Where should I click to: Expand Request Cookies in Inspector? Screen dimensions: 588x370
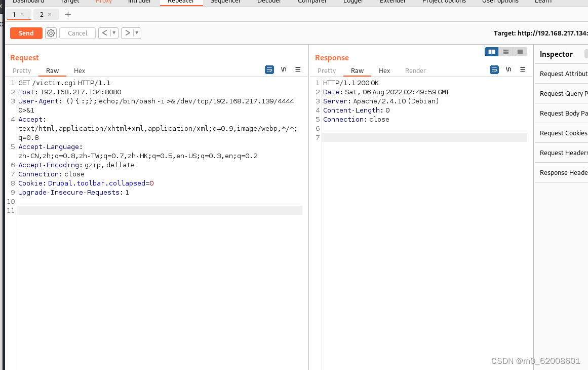coord(561,133)
